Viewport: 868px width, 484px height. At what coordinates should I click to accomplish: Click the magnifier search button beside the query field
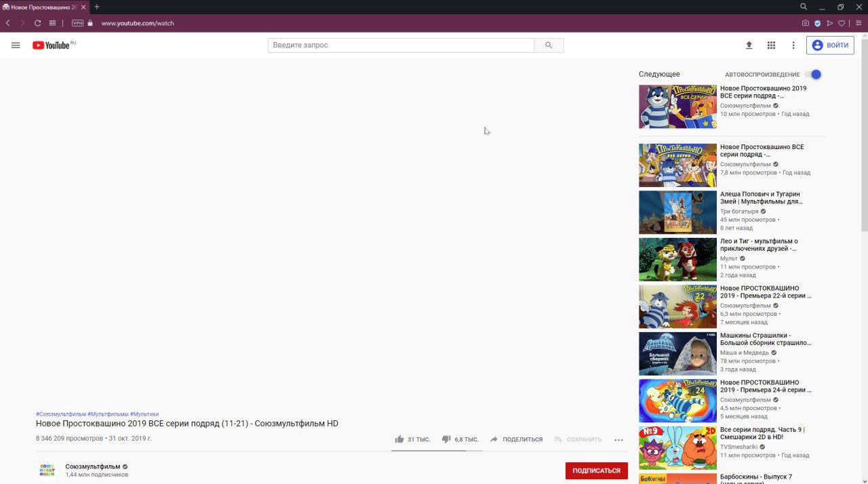click(x=549, y=45)
